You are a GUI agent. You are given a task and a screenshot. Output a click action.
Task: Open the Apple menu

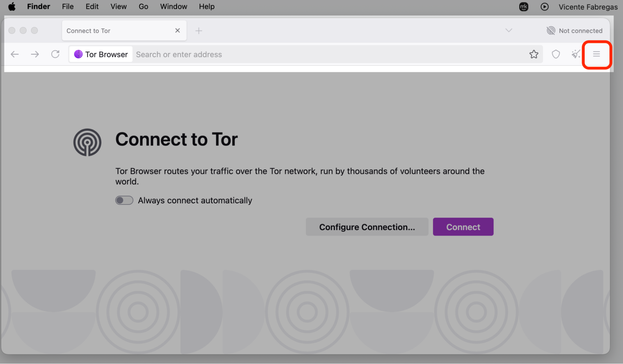(x=12, y=7)
